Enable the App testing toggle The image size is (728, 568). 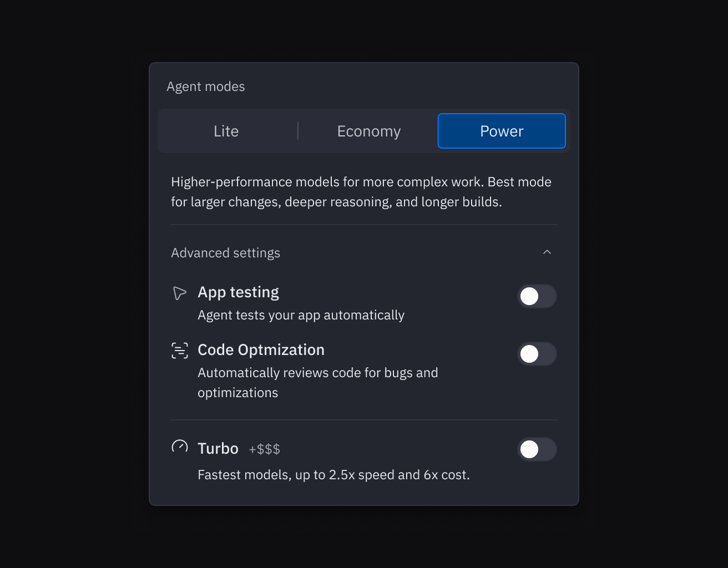tap(537, 296)
